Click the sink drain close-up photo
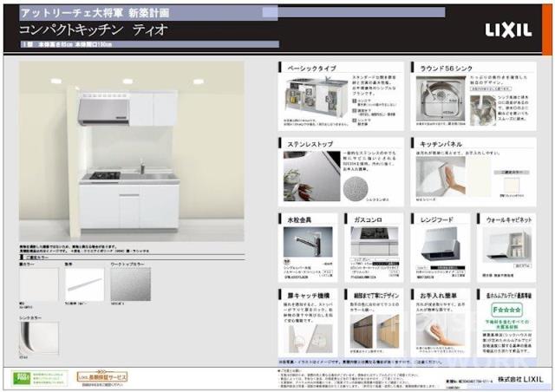Viewport: 555px width, 392px height. pos(483,110)
